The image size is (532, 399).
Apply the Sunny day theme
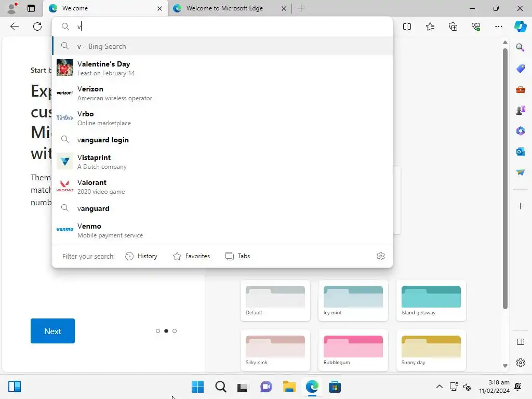point(431,351)
